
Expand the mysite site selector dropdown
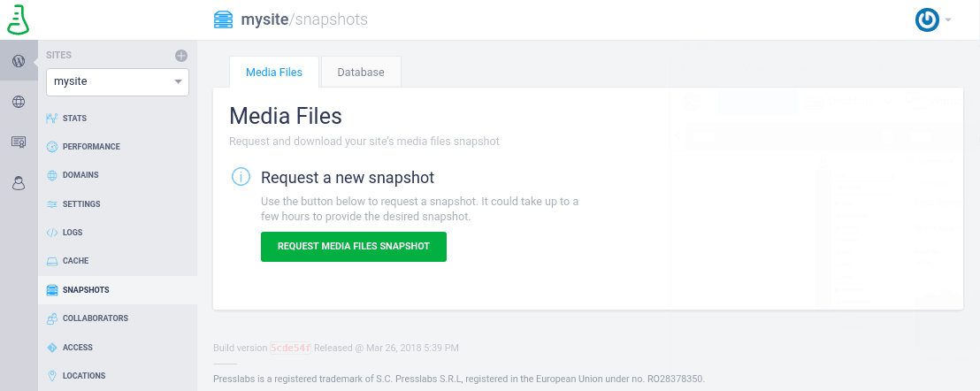tap(118, 81)
